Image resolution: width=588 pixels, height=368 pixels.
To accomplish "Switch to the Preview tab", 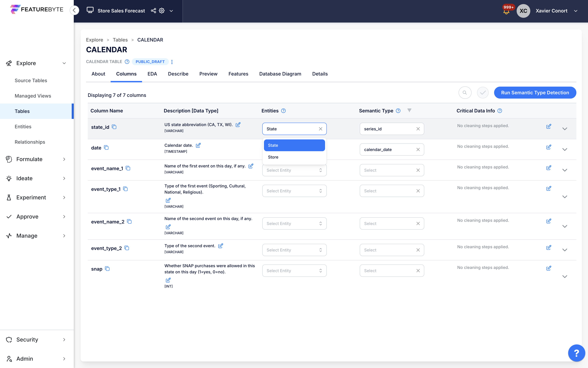I will 208,74.
